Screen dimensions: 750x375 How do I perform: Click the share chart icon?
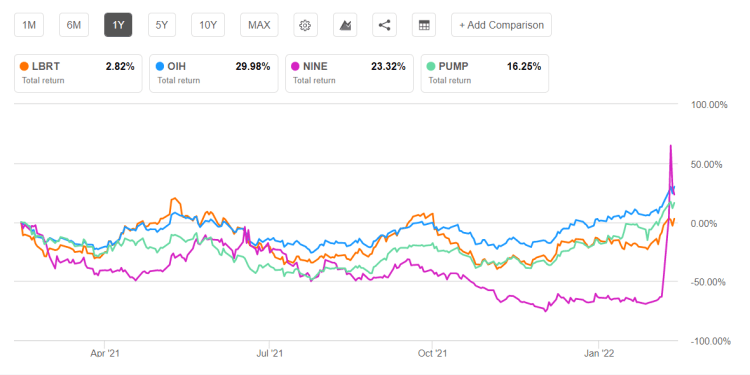pos(385,25)
